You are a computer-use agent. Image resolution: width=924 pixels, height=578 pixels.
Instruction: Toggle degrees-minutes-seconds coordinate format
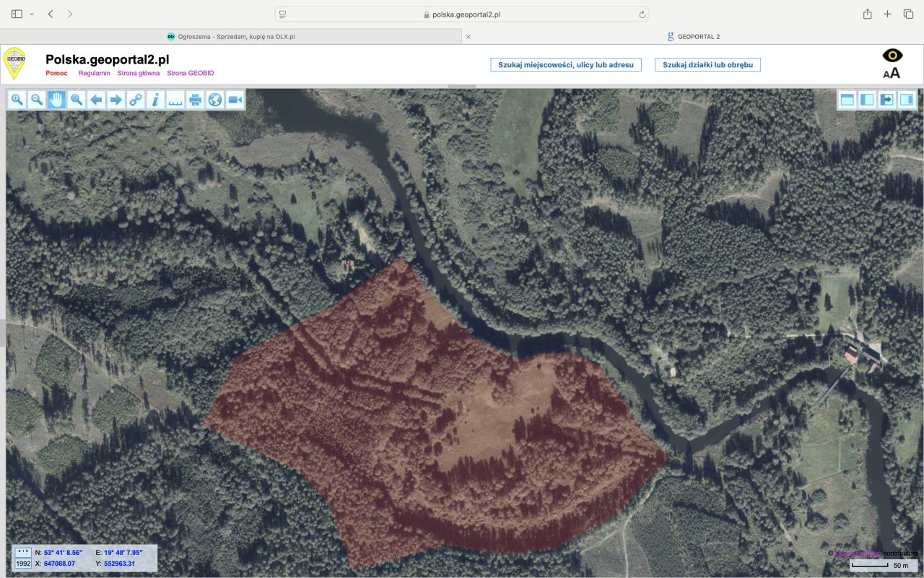click(x=23, y=552)
